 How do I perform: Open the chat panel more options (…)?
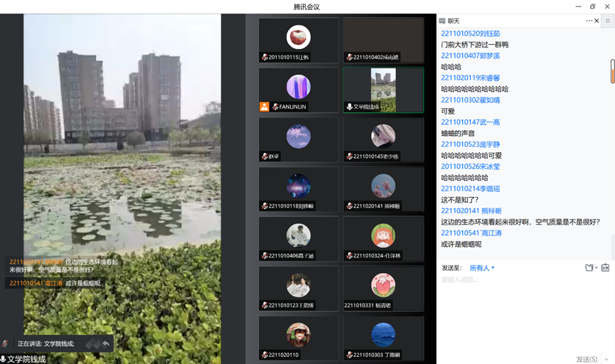[589, 21]
